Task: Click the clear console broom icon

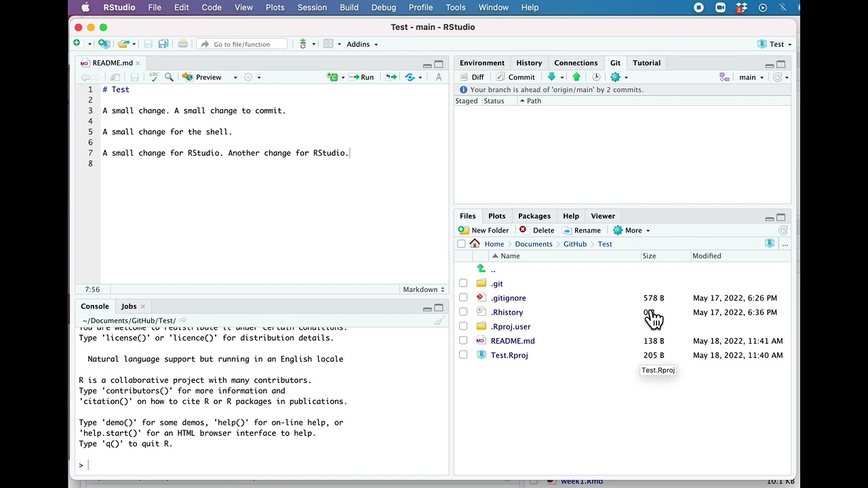Action: [x=439, y=321]
